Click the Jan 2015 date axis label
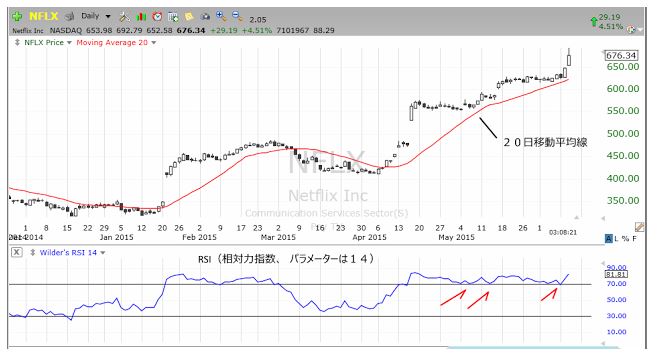 pos(116,237)
